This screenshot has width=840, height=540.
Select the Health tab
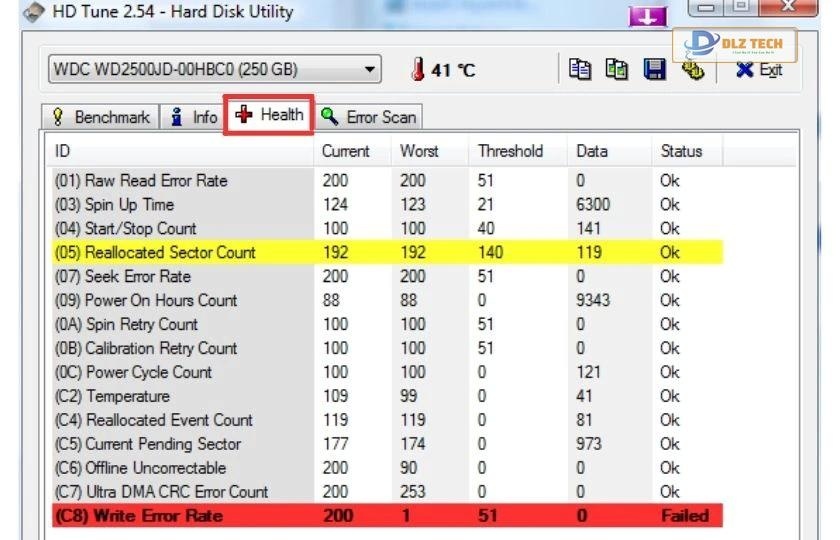(x=270, y=115)
